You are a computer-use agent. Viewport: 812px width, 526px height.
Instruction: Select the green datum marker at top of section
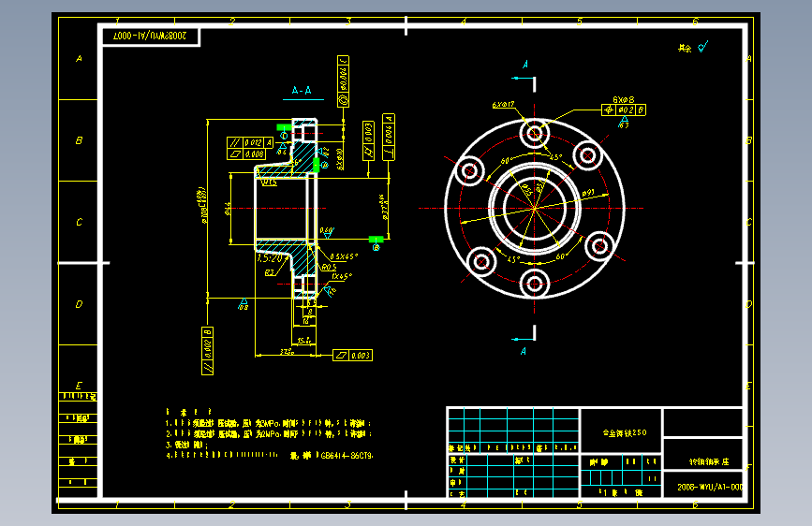(x=284, y=127)
